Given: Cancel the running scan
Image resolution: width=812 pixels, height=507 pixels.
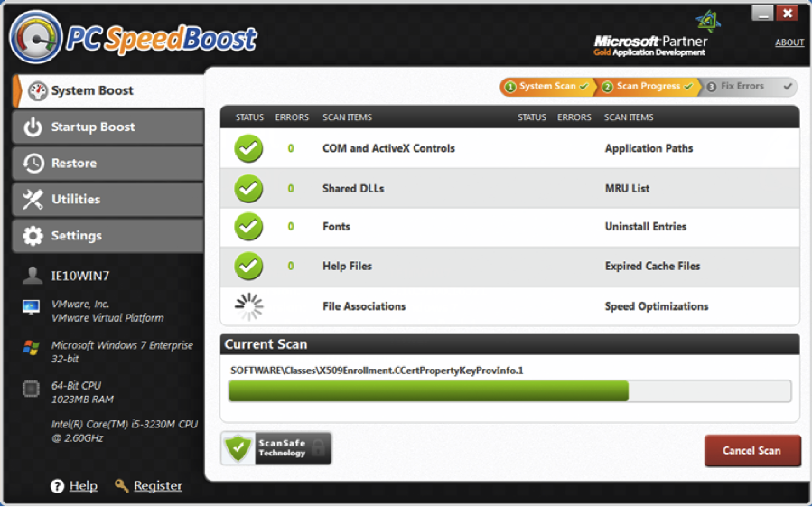Looking at the screenshot, I should [751, 450].
